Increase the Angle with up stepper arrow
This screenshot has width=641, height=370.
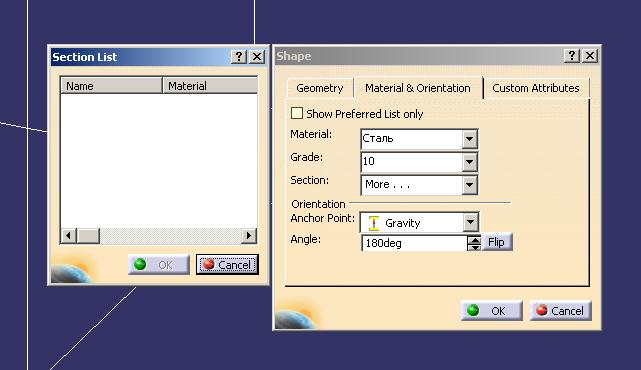(474, 240)
